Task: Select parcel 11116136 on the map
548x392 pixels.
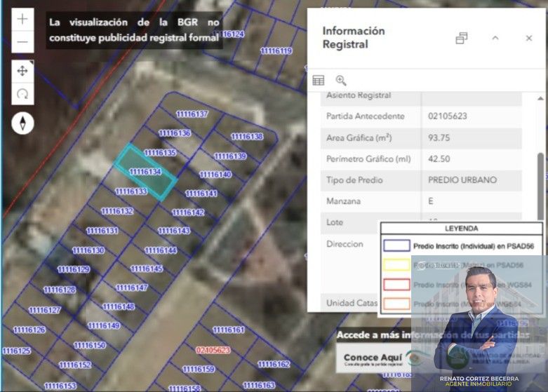Action: coord(175,133)
